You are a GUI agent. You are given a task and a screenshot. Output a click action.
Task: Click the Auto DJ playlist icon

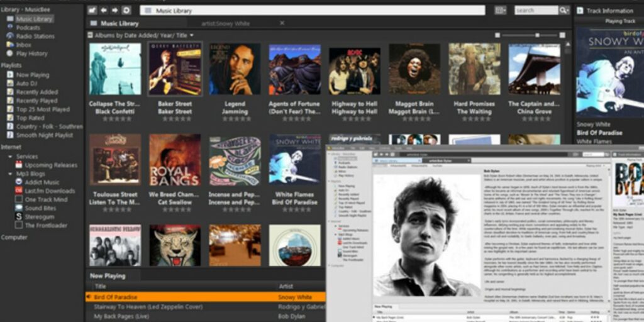pyautogui.click(x=10, y=84)
